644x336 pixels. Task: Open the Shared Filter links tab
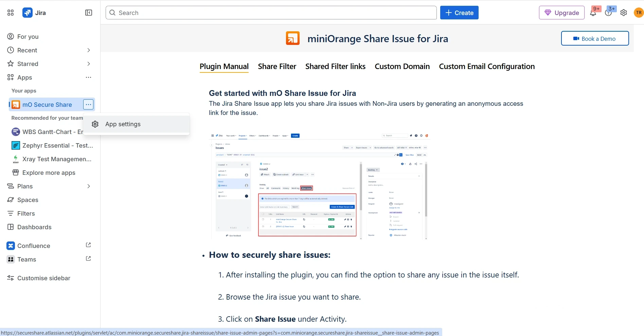[x=335, y=66]
